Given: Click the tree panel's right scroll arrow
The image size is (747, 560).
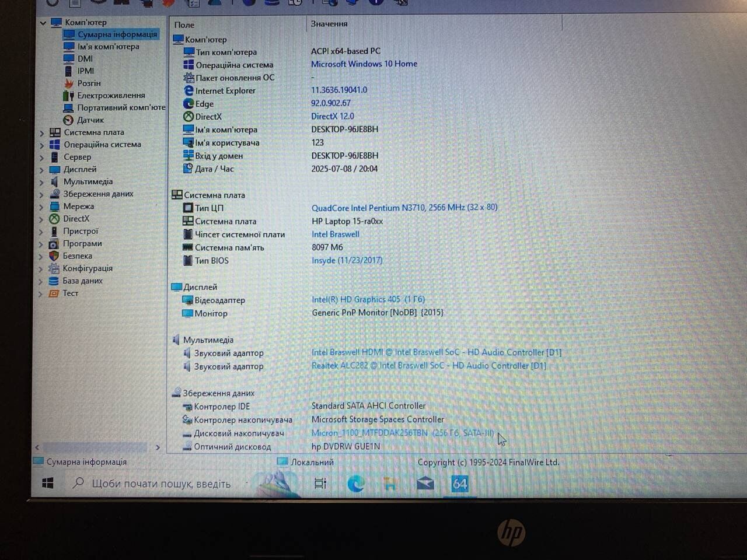Looking at the screenshot, I should click(158, 447).
